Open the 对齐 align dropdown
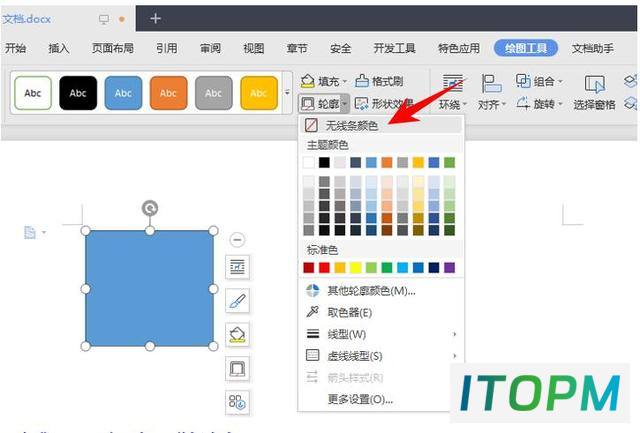This screenshot has width=640, height=433. pyautogui.click(x=492, y=93)
